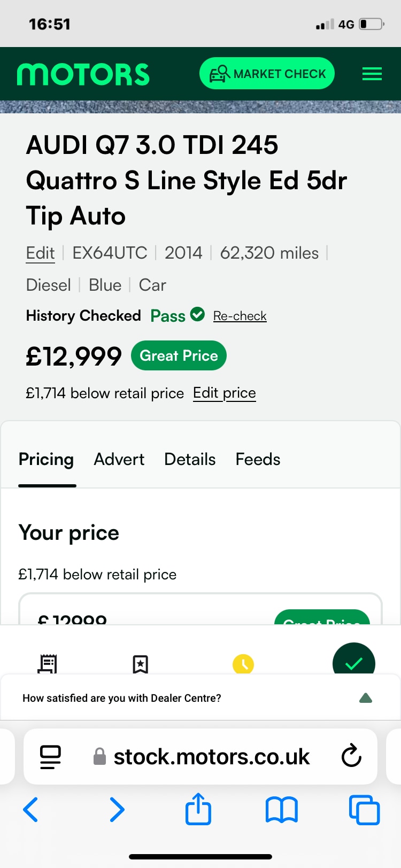401x868 pixels.
Task: Tap the bookmark star icon
Action: [x=140, y=664]
